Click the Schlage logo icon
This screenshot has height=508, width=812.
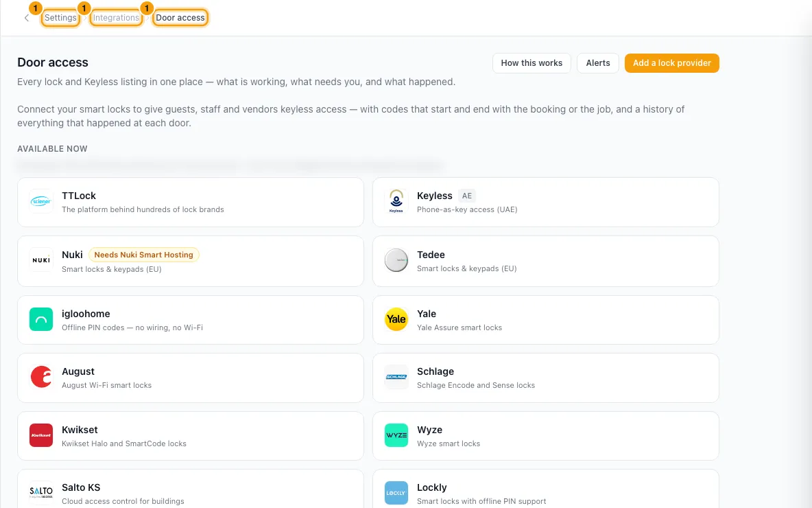pos(396,378)
